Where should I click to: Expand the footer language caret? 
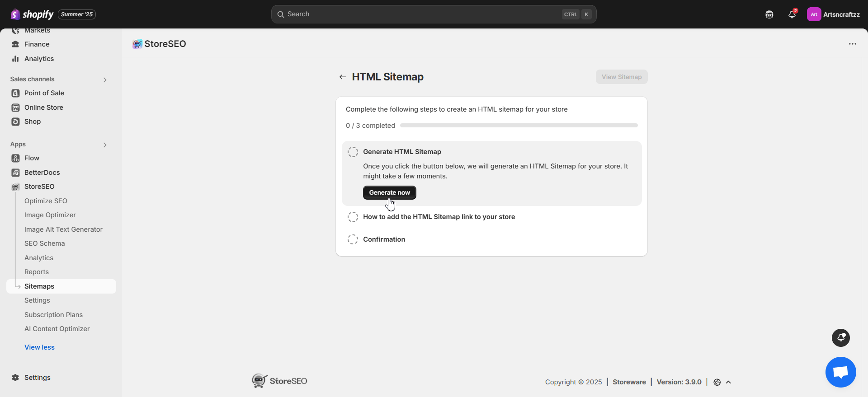coord(728,382)
